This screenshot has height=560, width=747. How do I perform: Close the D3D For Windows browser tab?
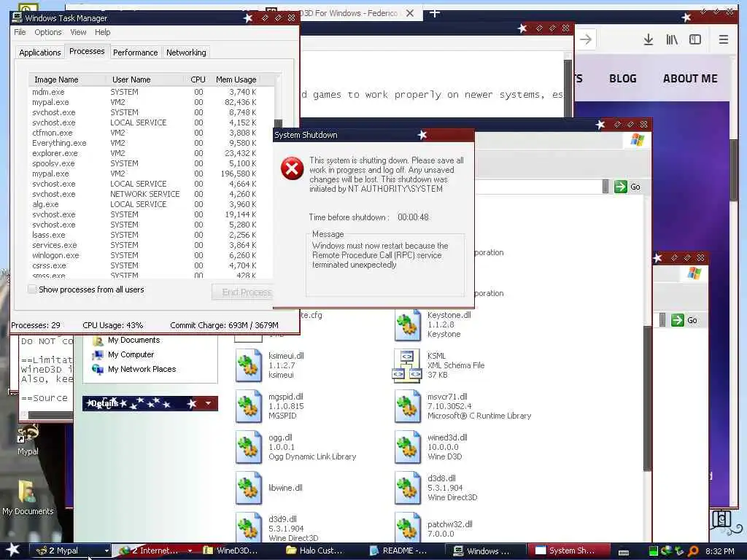click(x=410, y=13)
